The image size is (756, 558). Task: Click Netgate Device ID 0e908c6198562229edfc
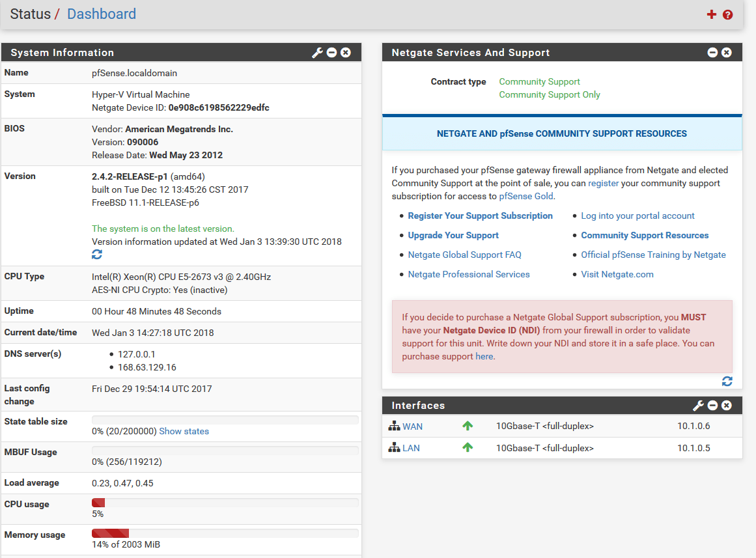pos(219,107)
